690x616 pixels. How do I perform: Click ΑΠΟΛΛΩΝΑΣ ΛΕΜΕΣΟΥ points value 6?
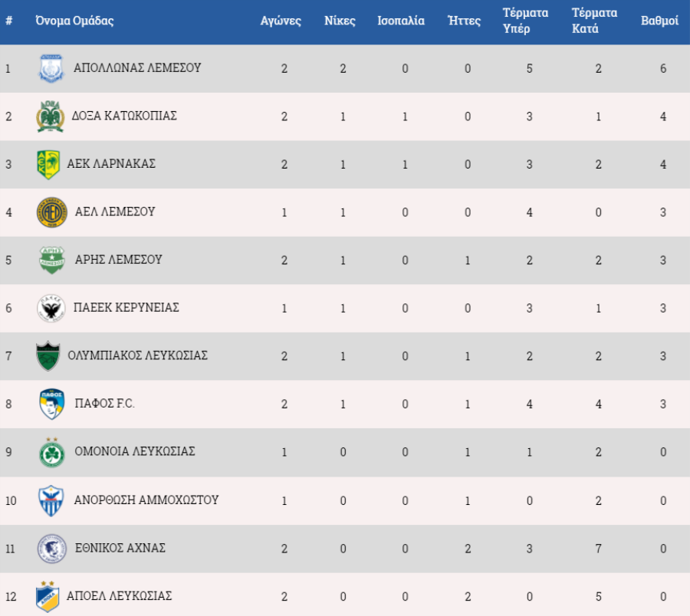663,69
